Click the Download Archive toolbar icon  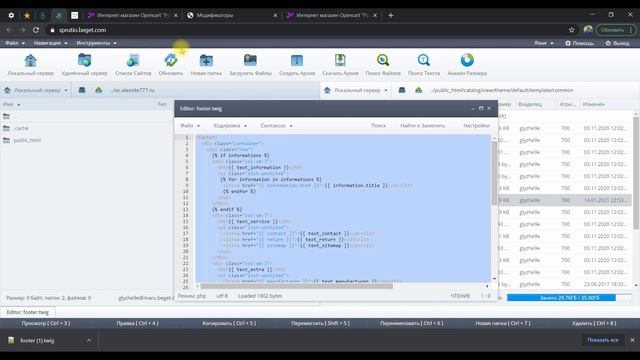tap(340, 65)
